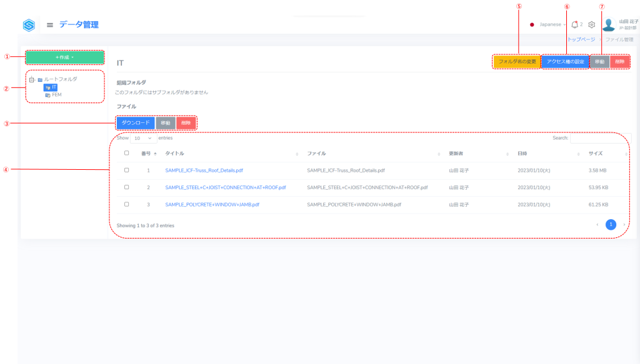Select the IT folder icon in tree

[x=47, y=87]
